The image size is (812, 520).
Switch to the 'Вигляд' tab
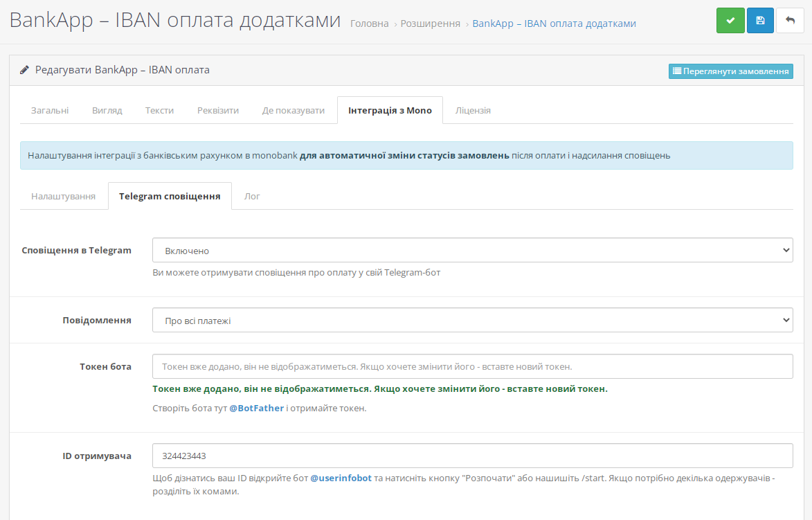(107, 111)
